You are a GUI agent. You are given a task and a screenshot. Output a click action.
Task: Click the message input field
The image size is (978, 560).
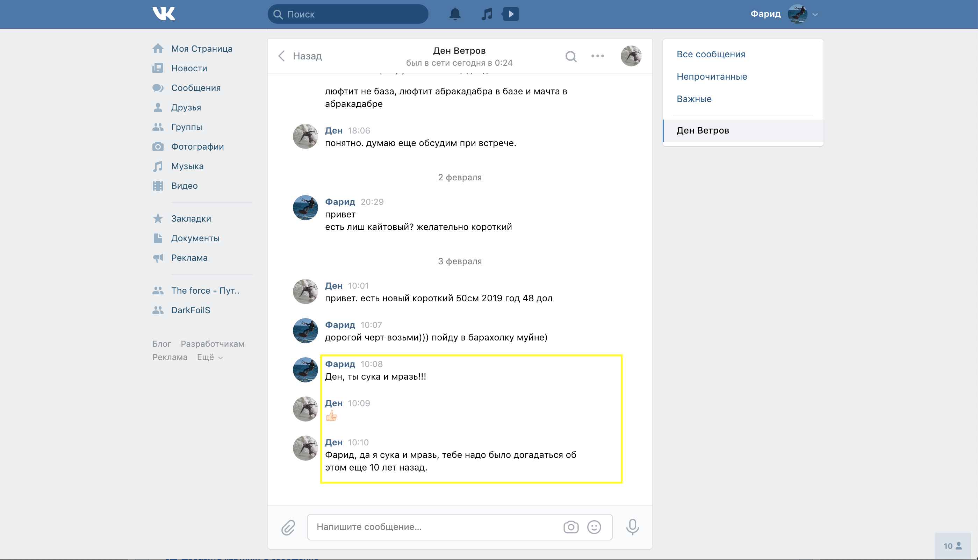(434, 527)
